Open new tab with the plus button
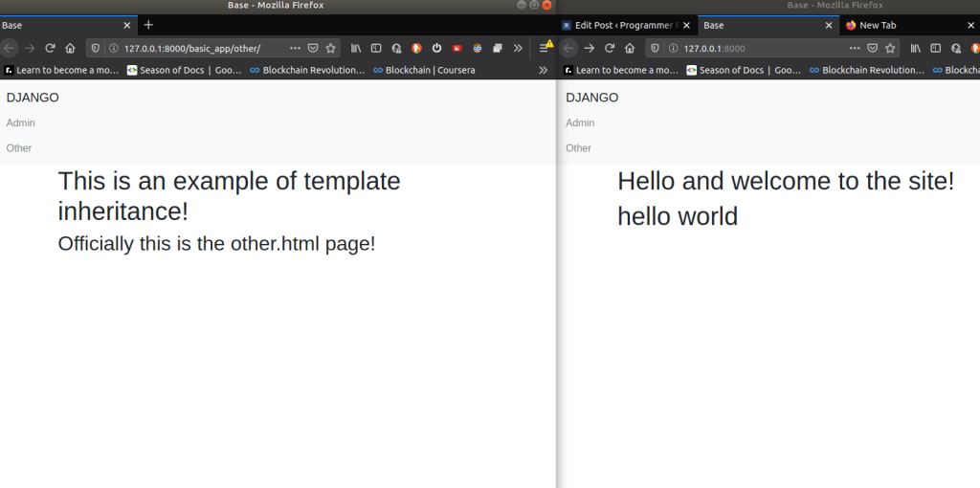Image resolution: width=980 pixels, height=488 pixels. tap(148, 25)
